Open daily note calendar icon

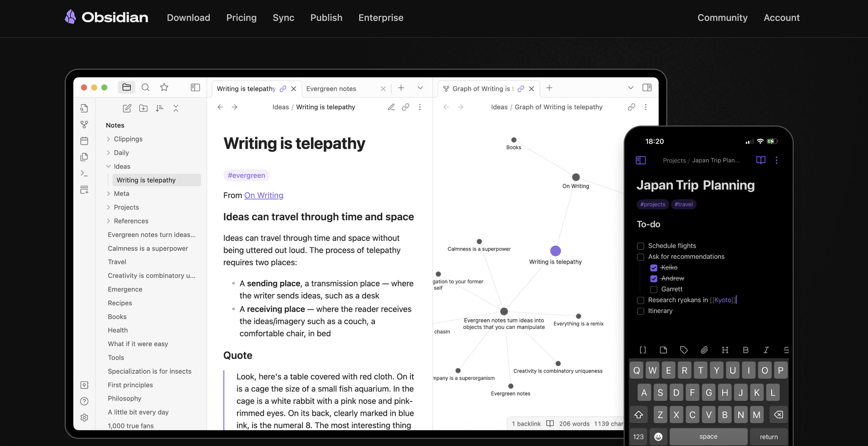pyautogui.click(x=84, y=141)
